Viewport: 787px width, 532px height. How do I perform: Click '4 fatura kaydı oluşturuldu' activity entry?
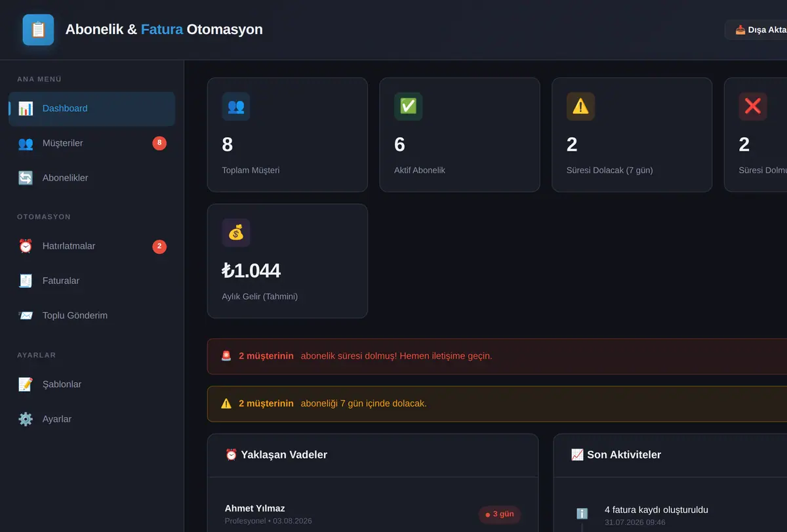656,510
